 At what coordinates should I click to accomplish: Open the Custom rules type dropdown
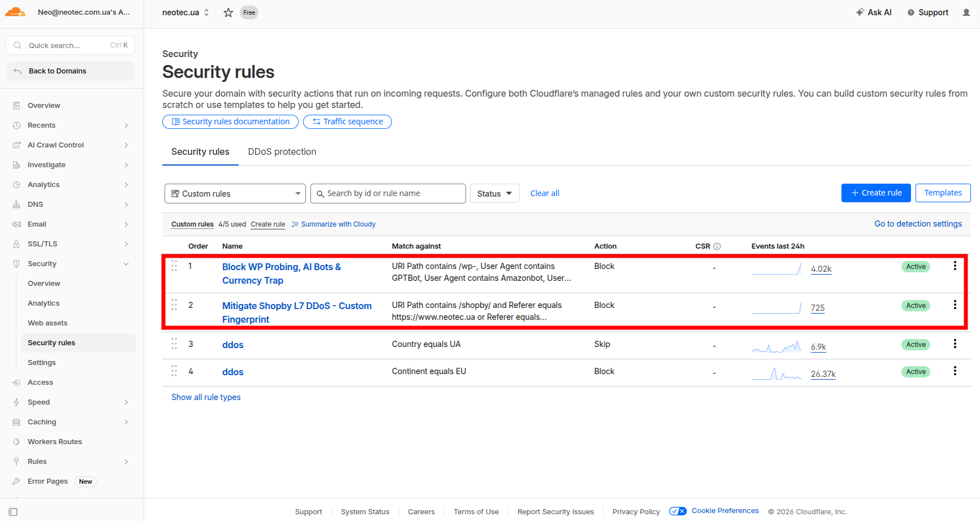235,193
